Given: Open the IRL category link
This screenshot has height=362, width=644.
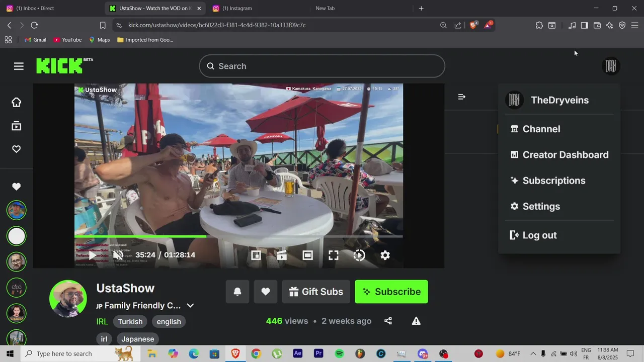Looking at the screenshot, I should click(102, 321).
